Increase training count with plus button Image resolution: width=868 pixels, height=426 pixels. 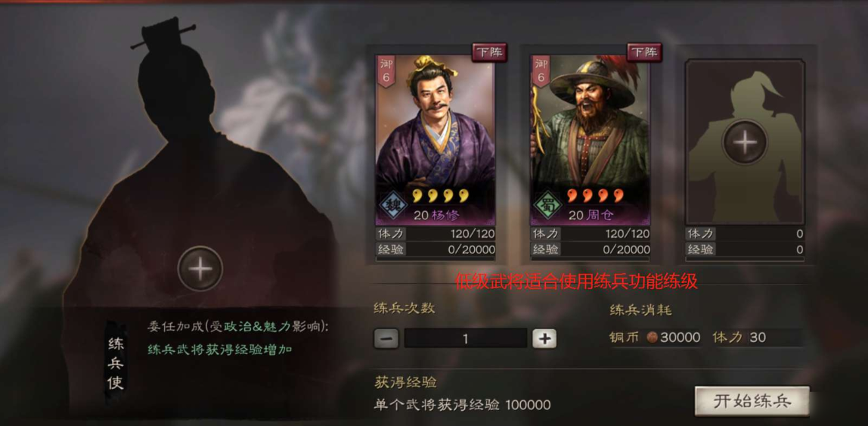pos(544,338)
